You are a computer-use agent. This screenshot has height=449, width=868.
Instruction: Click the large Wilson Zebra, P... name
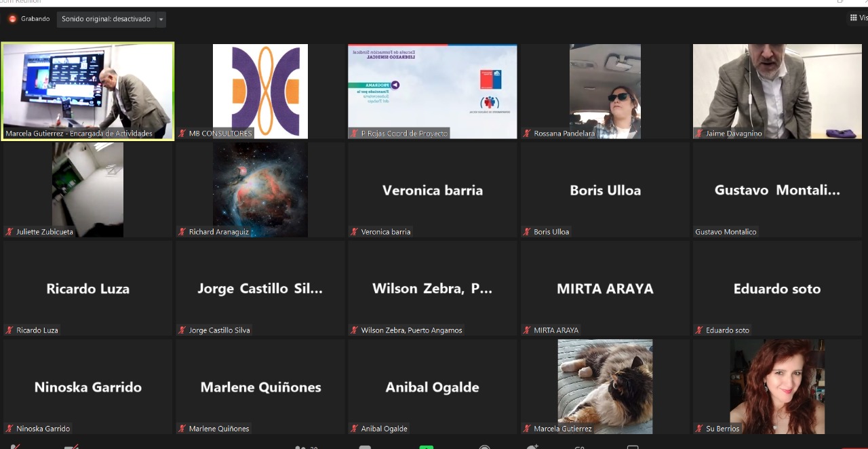coord(433,289)
